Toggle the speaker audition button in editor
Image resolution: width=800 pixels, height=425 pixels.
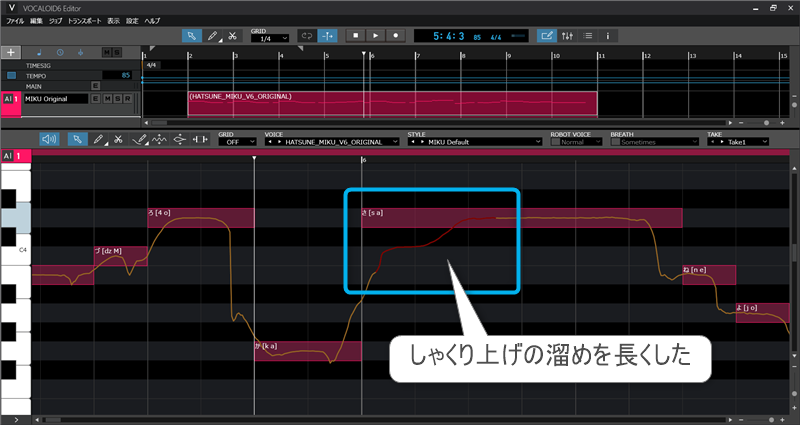49,139
